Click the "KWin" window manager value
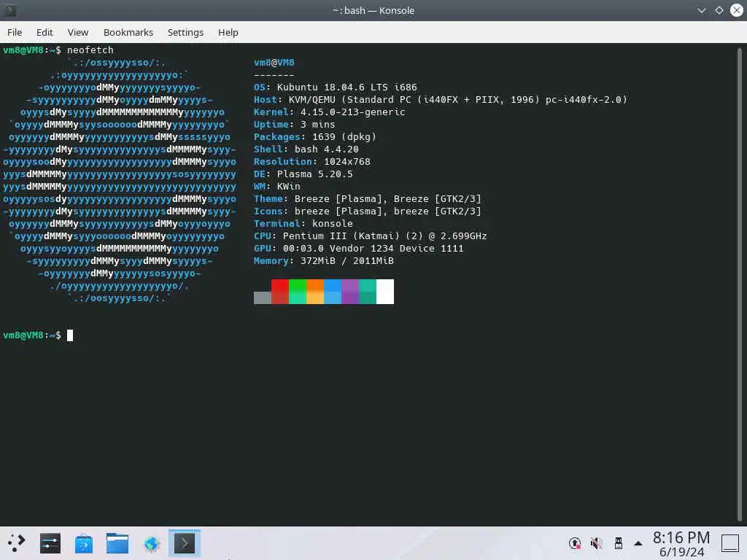747x560 pixels. tap(289, 186)
